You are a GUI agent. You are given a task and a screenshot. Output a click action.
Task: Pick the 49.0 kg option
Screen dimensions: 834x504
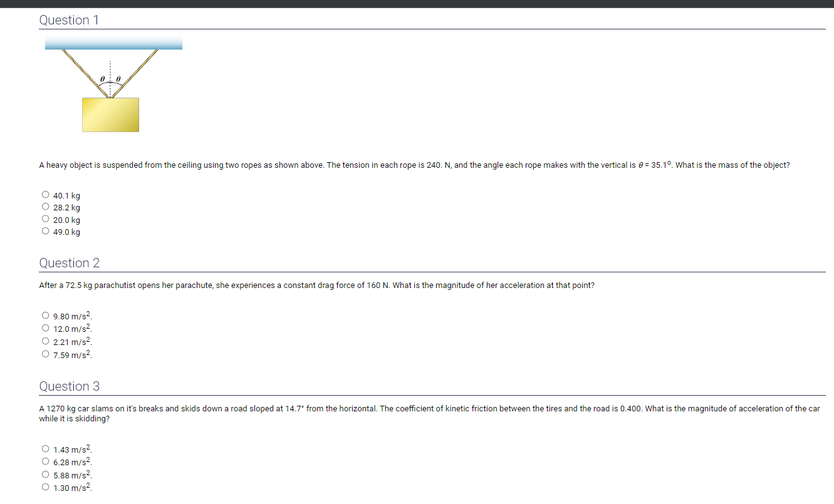click(x=45, y=232)
